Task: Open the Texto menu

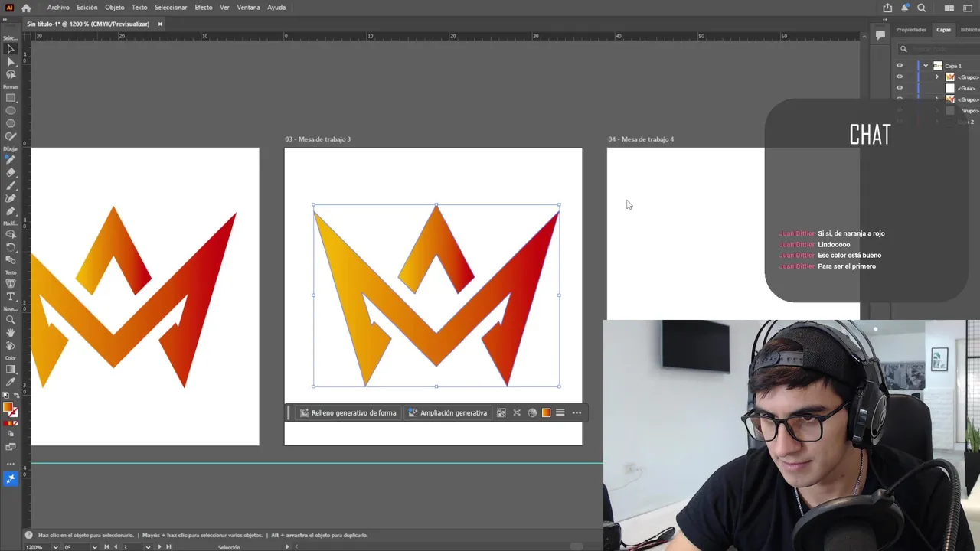Action: (x=139, y=8)
